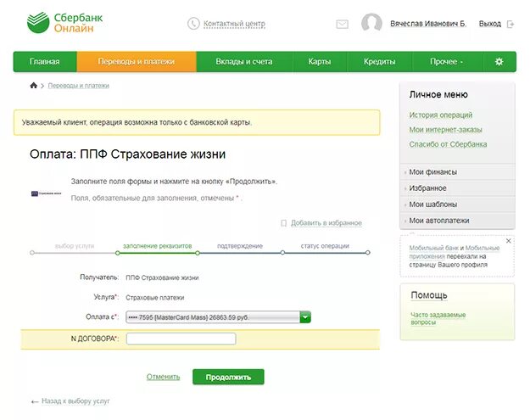
Task: Expand the Мои финансы section
Action: 457,171
